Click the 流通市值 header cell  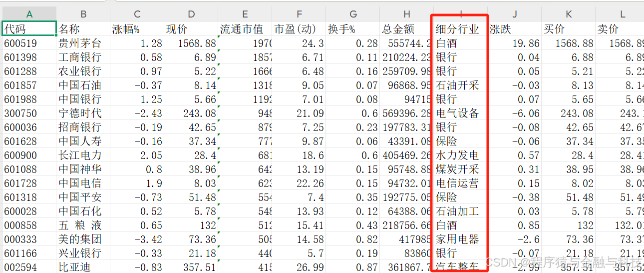tap(245, 29)
